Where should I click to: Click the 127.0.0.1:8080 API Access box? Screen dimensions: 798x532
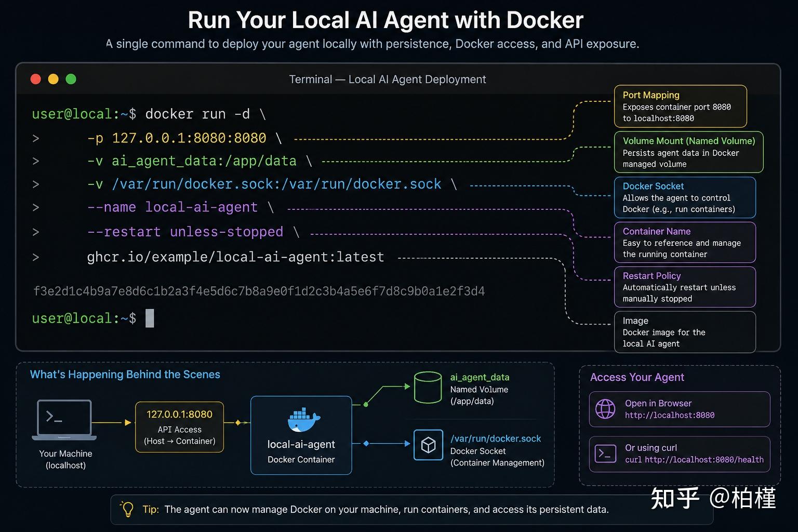pos(179,427)
